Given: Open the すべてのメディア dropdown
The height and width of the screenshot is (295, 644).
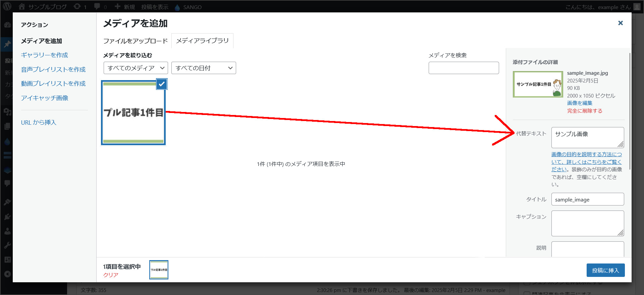Looking at the screenshot, I should [x=136, y=68].
